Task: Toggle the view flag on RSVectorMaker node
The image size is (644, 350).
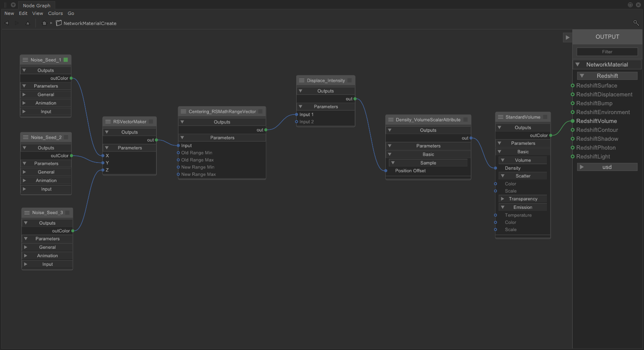Action: [x=151, y=121]
